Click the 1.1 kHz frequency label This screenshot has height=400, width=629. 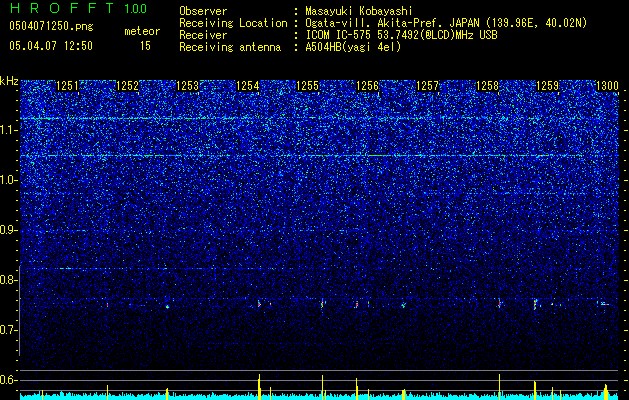(x=9, y=130)
